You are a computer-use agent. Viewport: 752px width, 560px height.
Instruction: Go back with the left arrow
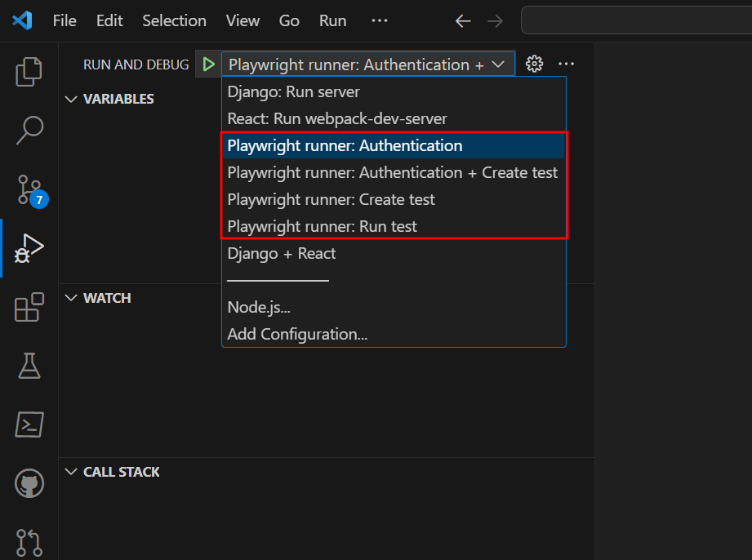pos(463,21)
